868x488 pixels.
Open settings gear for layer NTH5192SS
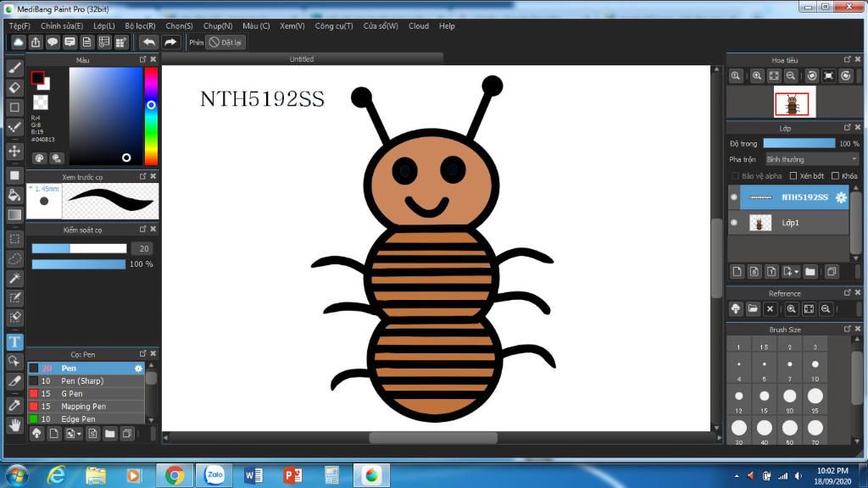(x=841, y=197)
